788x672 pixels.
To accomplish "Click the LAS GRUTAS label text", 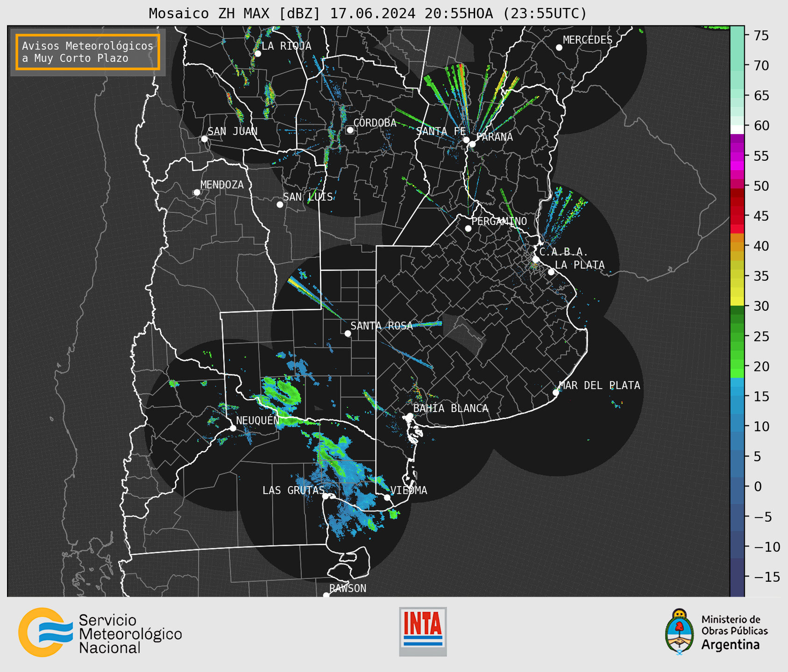I will click(293, 490).
